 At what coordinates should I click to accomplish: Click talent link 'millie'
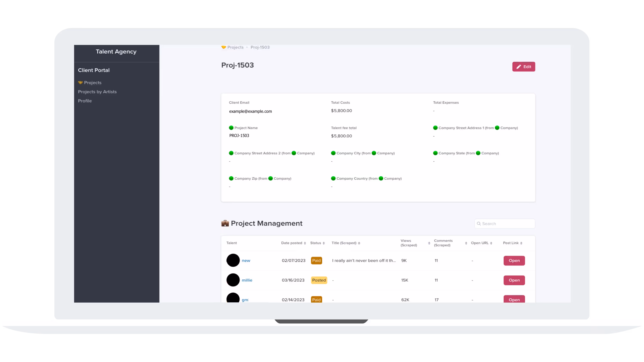[x=247, y=280]
